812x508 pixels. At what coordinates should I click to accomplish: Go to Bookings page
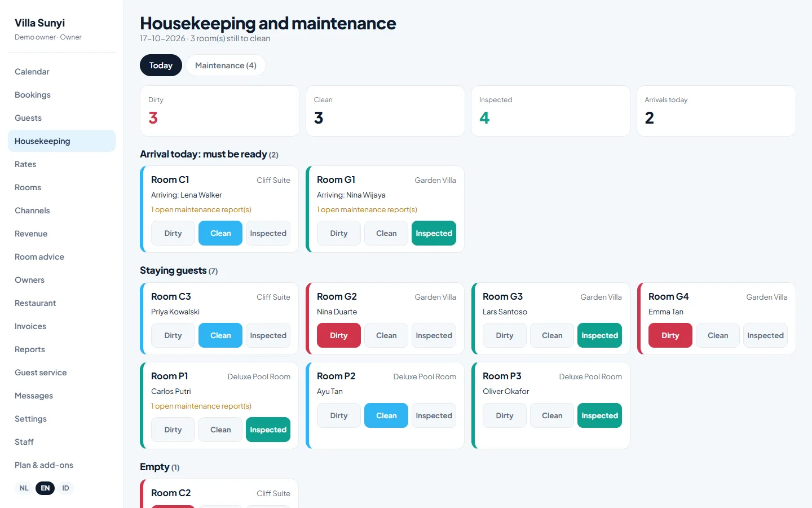tap(61, 95)
